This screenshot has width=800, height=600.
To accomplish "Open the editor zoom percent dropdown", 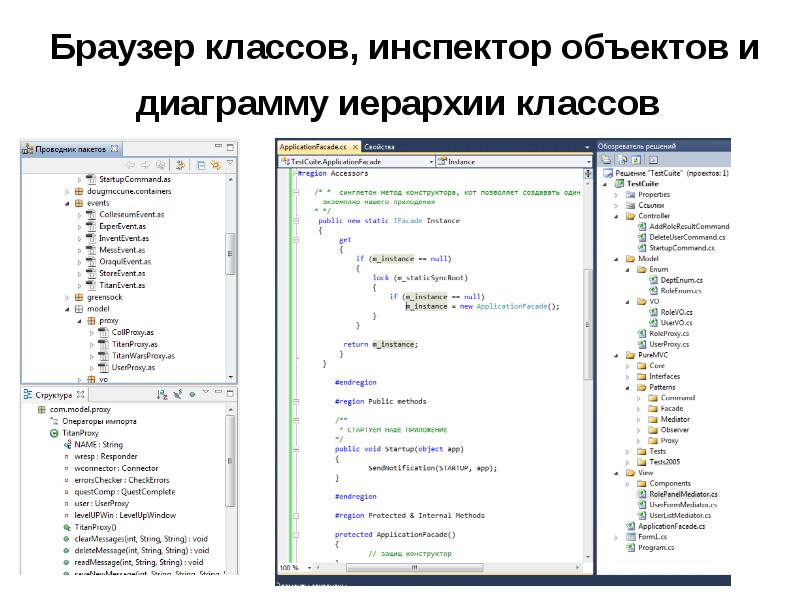I will (x=309, y=568).
